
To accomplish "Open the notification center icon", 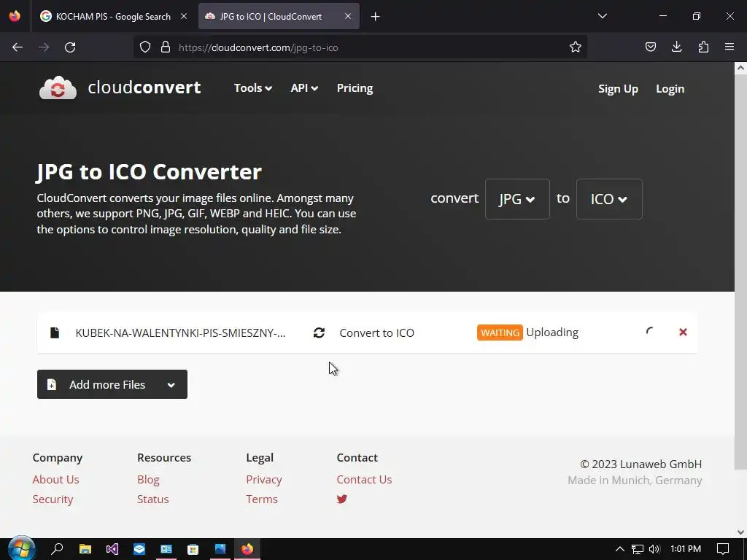I will 723,549.
